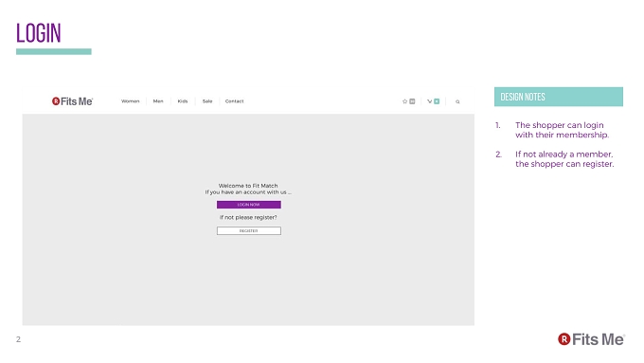The width and height of the screenshot is (644, 363).
Task: Click the Fits Me logo in the slide footer
Action: click(x=591, y=339)
